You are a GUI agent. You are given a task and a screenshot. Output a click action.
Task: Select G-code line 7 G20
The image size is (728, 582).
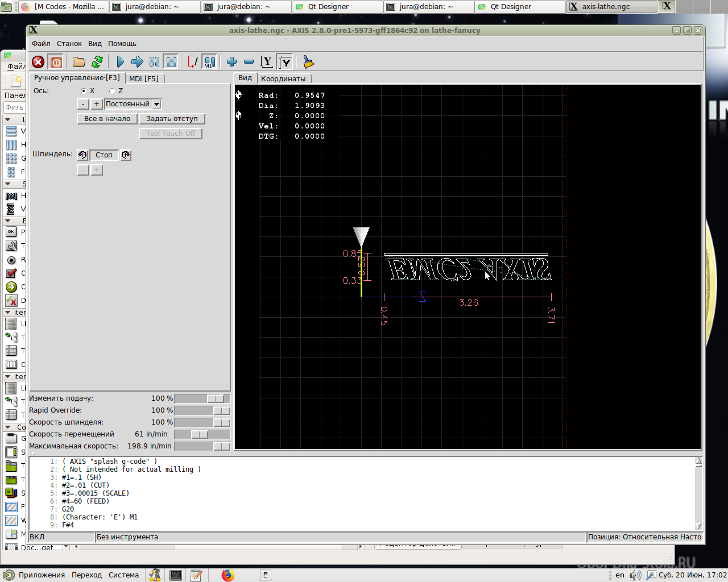pos(68,509)
